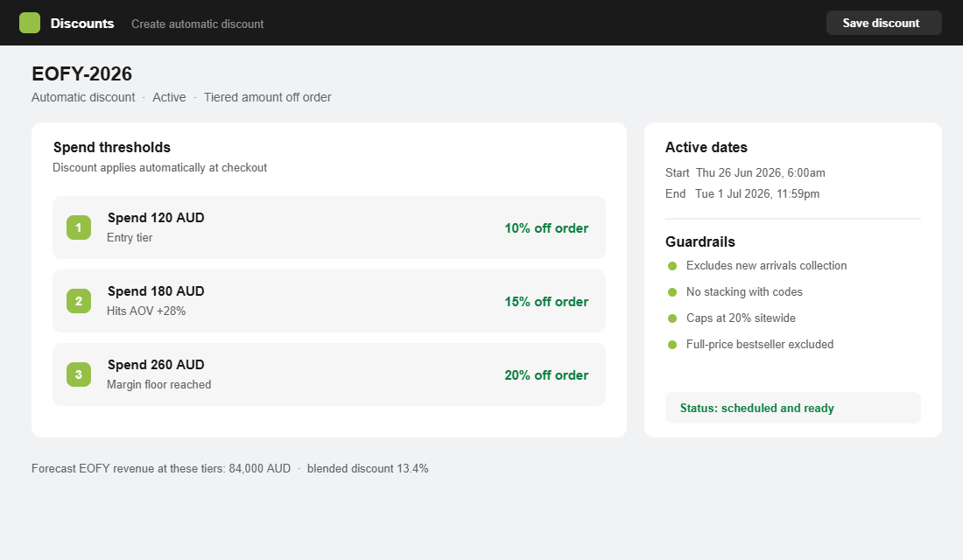Click 'Tiered amount off order' text
The width and height of the screenshot is (963, 560).
267,97
